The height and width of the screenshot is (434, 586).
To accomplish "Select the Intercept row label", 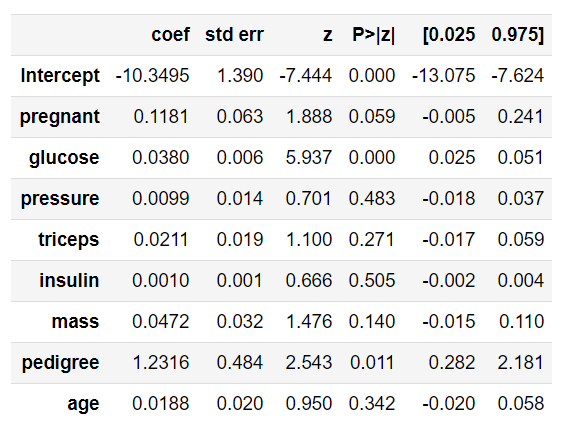I will click(x=60, y=76).
